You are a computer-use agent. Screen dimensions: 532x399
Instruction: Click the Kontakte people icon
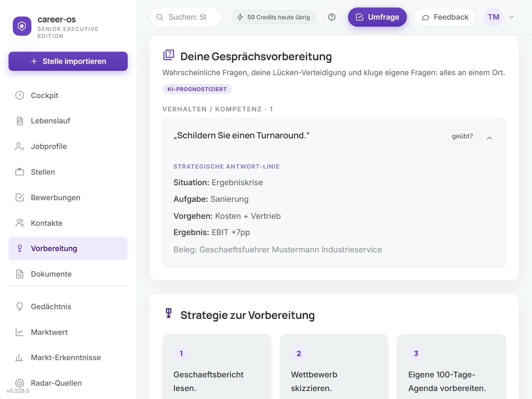[x=20, y=223]
